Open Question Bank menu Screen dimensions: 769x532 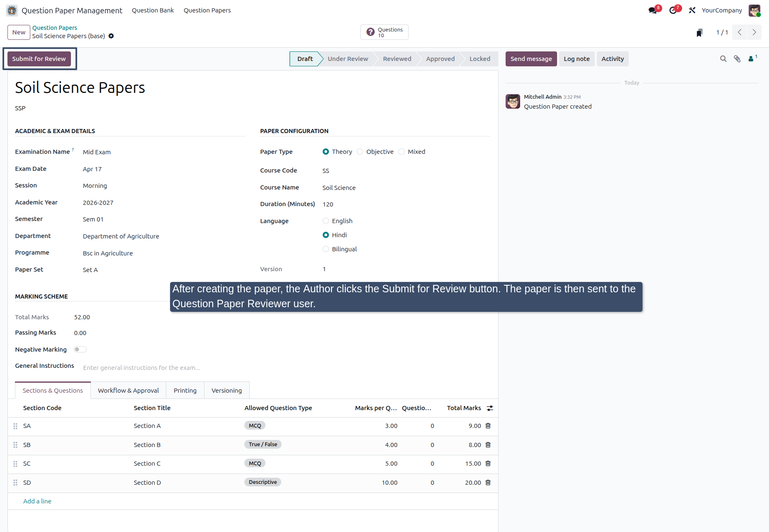pyautogui.click(x=153, y=10)
